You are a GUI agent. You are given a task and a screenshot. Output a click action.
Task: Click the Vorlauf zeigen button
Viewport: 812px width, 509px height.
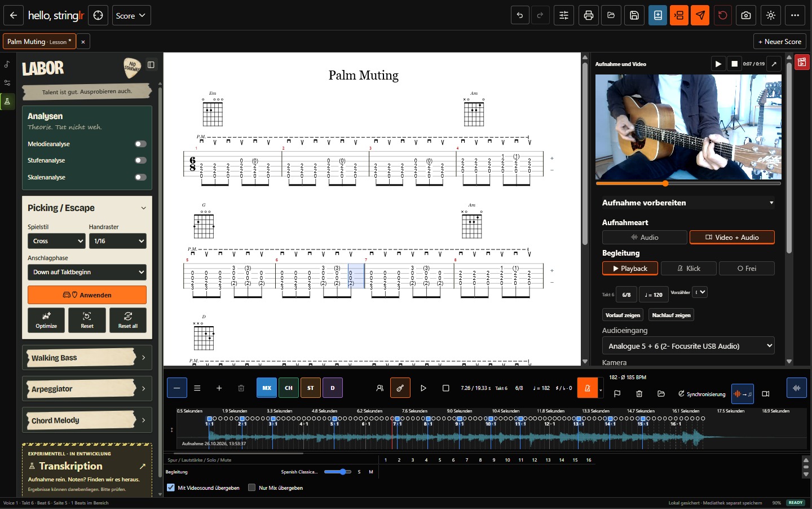click(623, 315)
